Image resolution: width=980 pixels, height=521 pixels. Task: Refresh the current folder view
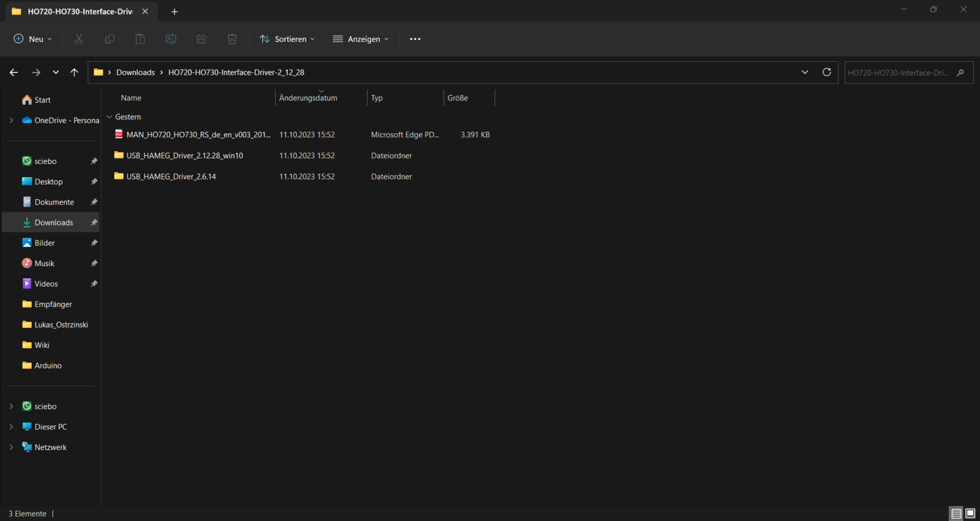coord(826,72)
